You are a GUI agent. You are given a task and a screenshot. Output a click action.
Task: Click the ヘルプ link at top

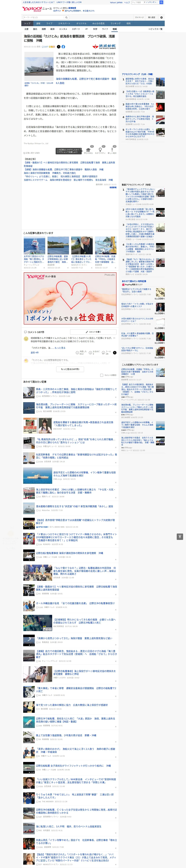point(127,2)
